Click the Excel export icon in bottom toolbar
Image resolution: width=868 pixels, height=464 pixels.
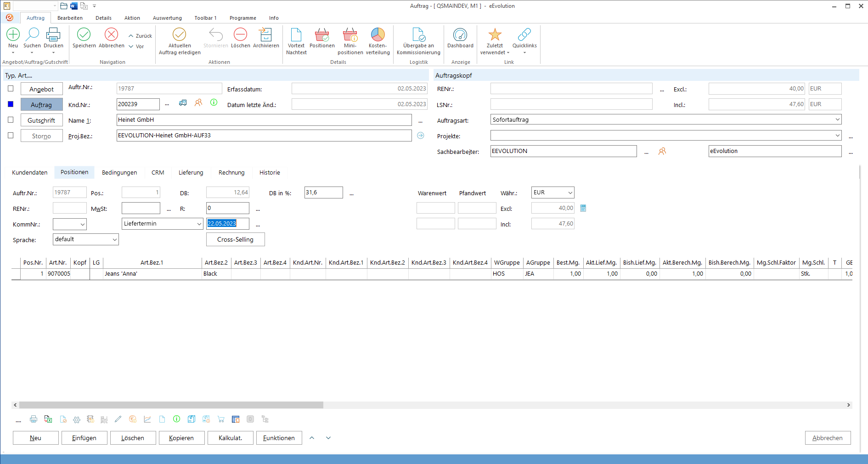pos(48,419)
